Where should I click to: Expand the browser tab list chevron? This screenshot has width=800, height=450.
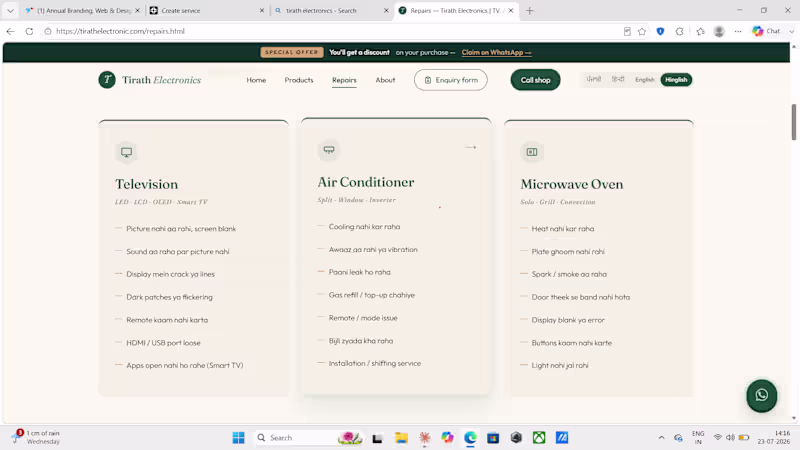(x=10, y=10)
